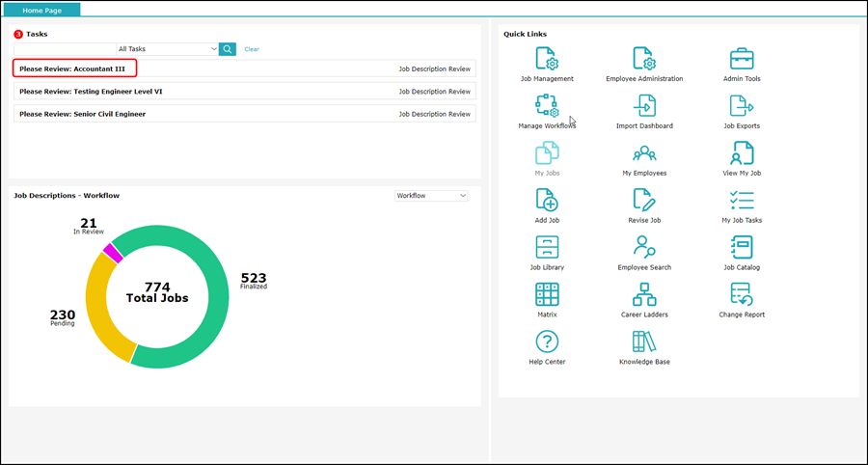868x465 pixels.
Task: Click the task search text field
Action: click(x=64, y=49)
